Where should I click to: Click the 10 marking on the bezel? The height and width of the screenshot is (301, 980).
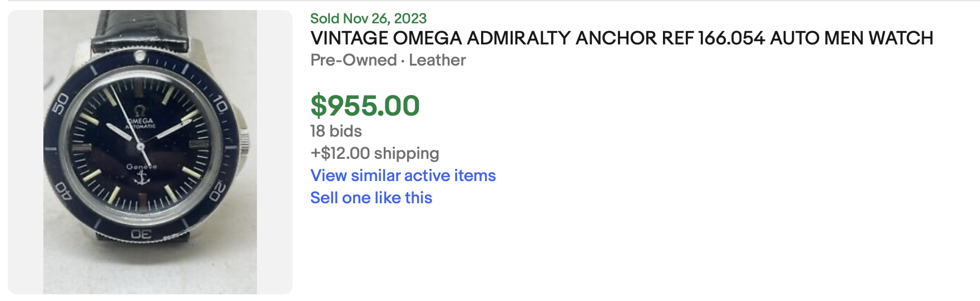[221, 105]
